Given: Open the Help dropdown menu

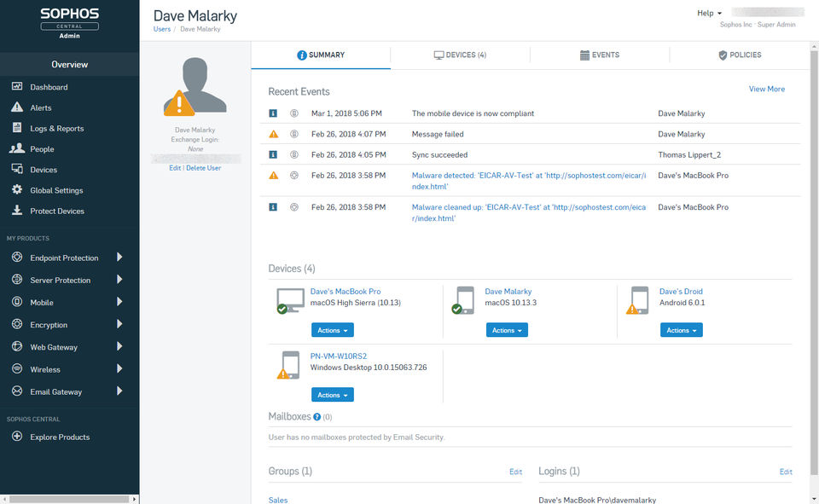Looking at the screenshot, I should point(709,13).
